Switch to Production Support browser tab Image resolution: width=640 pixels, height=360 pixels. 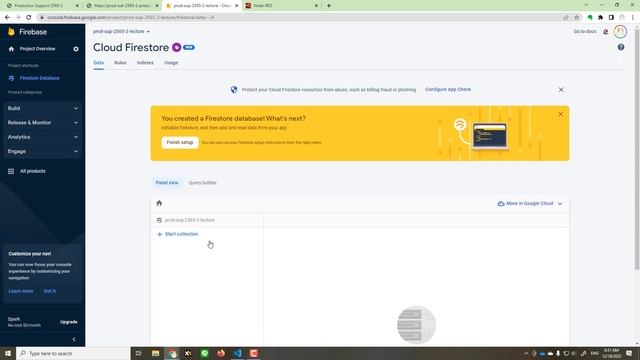click(x=42, y=6)
